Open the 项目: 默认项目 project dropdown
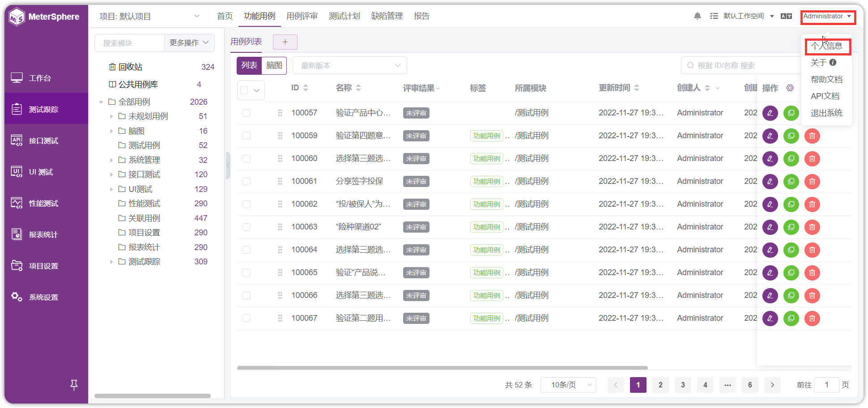The width and height of the screenshot is (868, 408). [149, 17]
